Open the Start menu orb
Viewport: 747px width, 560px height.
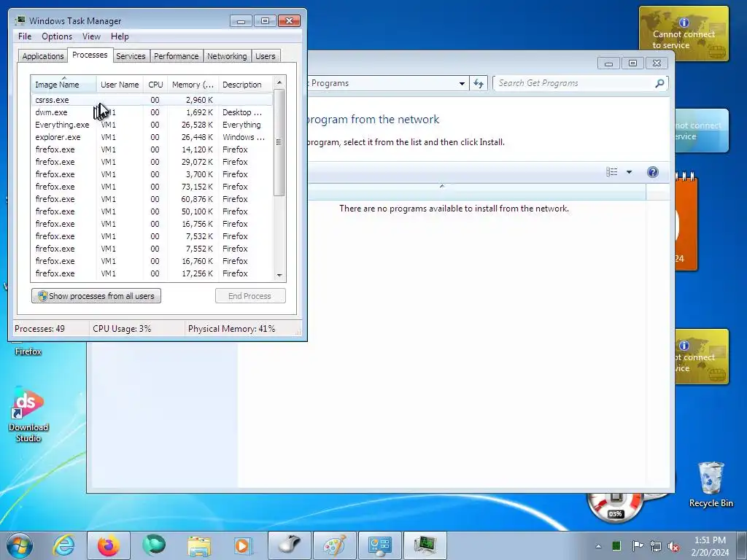20,545
